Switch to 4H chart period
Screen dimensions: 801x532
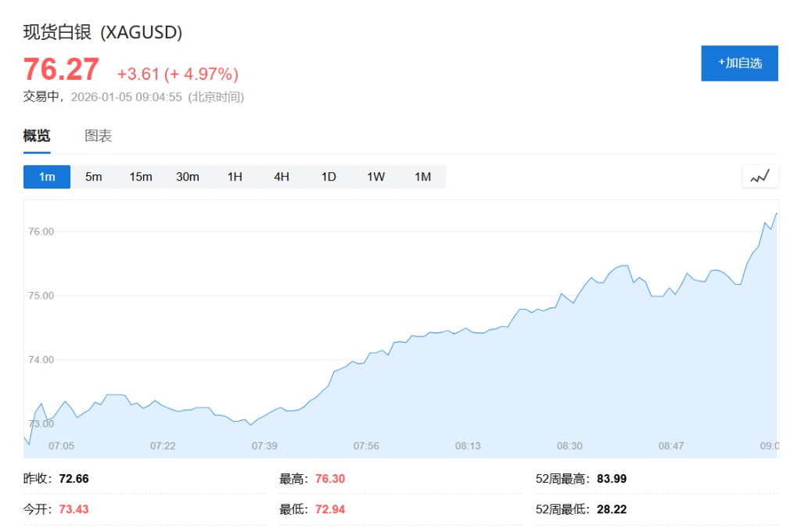(282, 177)
